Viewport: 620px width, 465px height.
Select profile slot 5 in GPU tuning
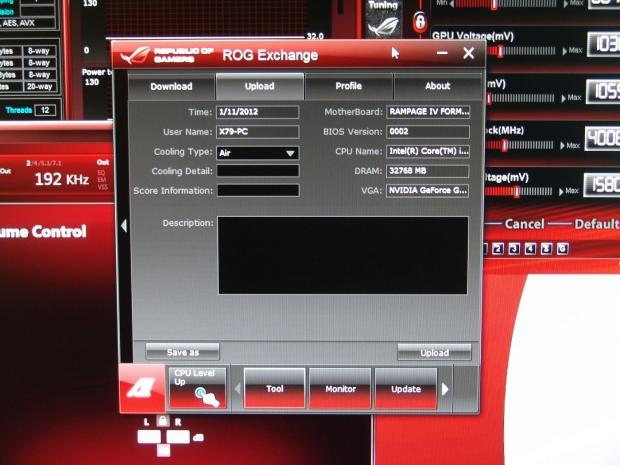546,249
